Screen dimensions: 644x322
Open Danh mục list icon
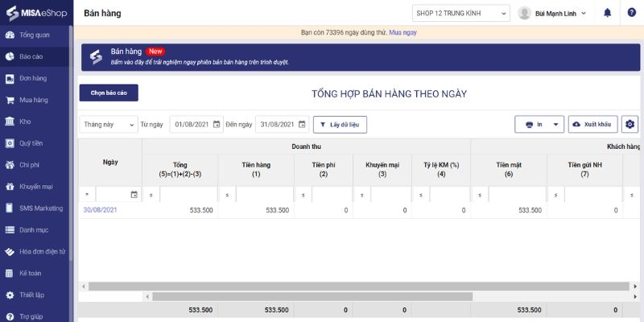coord(10,230)
